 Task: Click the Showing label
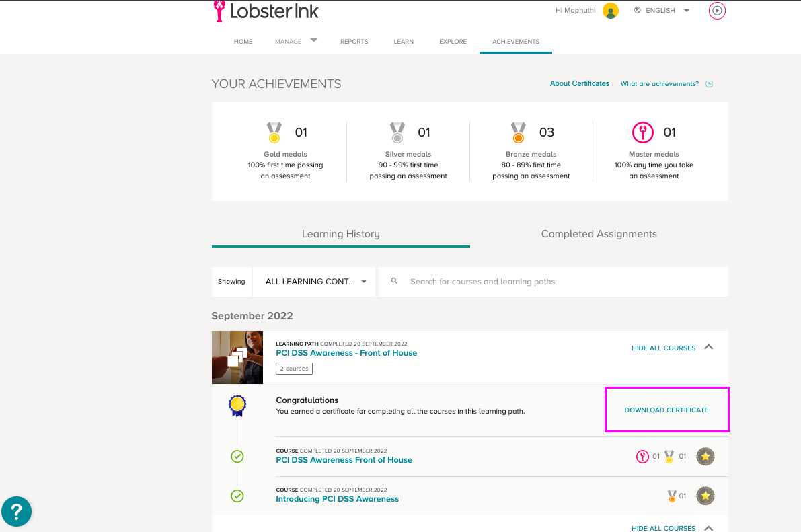pyautogui.click(x=231, y=282)
